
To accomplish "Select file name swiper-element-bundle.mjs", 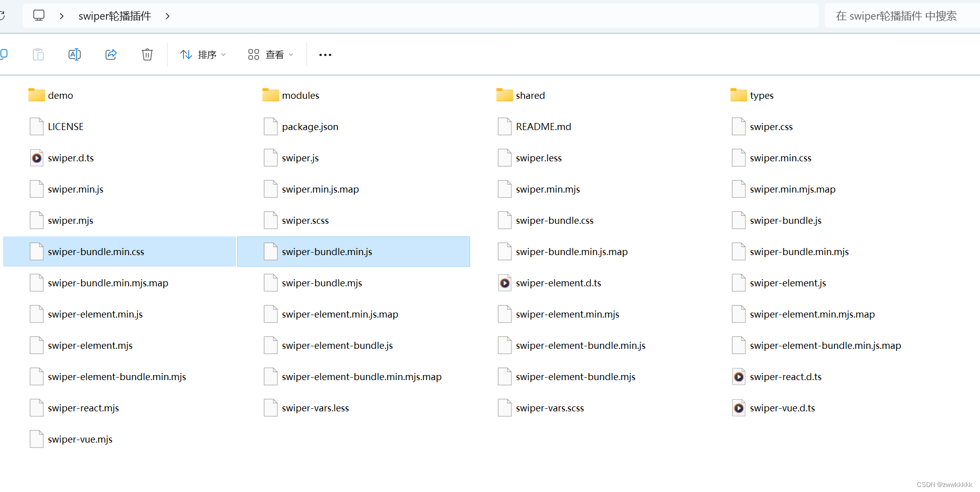I will pyautogui.click(x=575, y=377).
